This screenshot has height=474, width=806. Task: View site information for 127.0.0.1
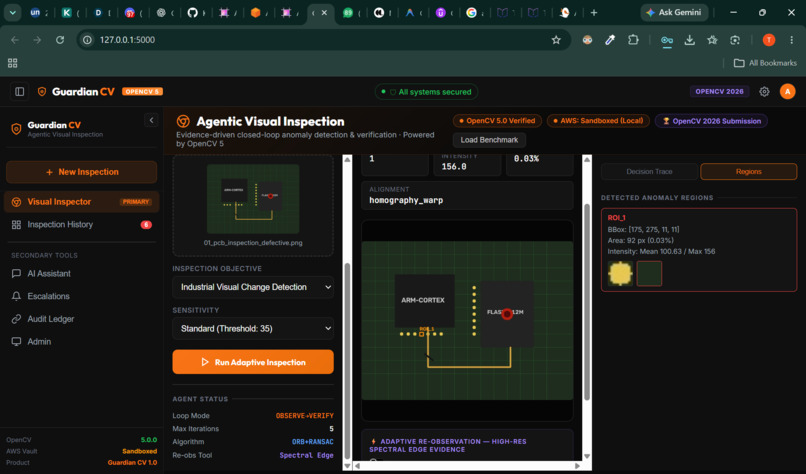[87, 40]
